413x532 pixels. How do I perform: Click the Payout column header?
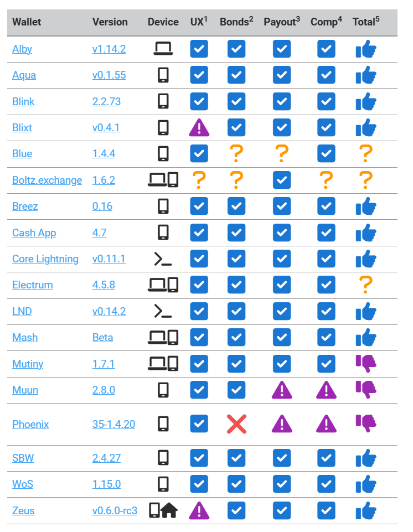click(282, 22)
